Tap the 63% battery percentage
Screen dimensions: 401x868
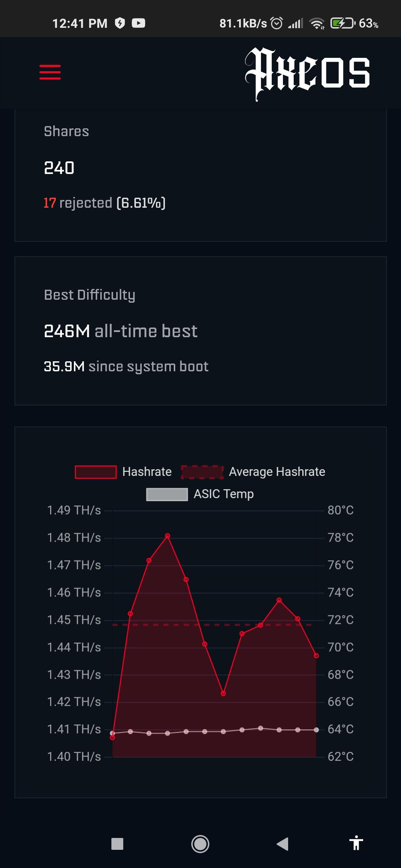click(369, 23)
